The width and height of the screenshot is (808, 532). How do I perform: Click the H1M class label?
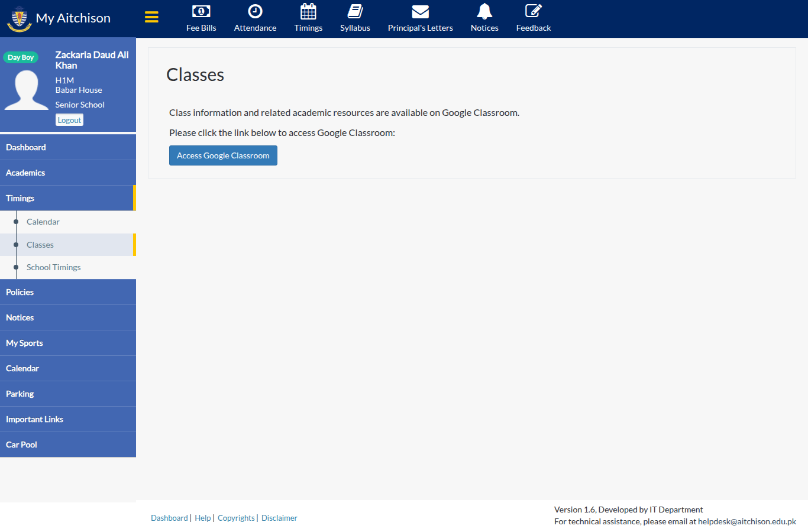[x=64, y=80]
